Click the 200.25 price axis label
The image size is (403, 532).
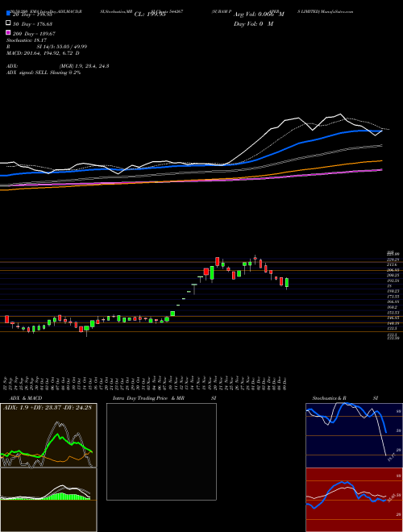point(393,275)
